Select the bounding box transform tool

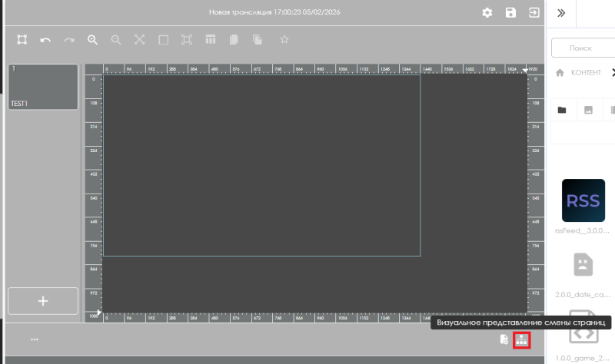22,39
